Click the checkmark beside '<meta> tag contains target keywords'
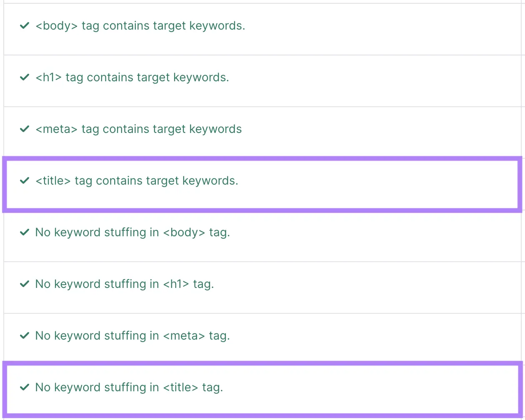Image resolution: width=525 pixels, height=420 pixels. coord(24,129)
